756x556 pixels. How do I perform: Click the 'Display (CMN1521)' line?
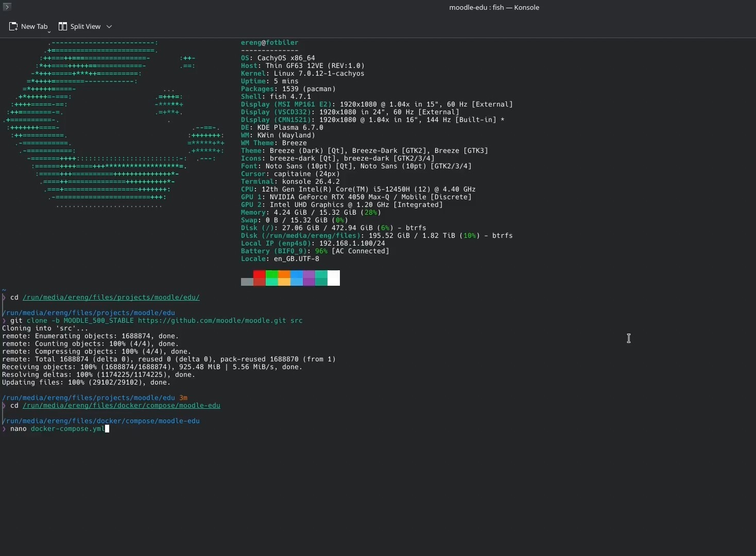click(x=373, y=119)
